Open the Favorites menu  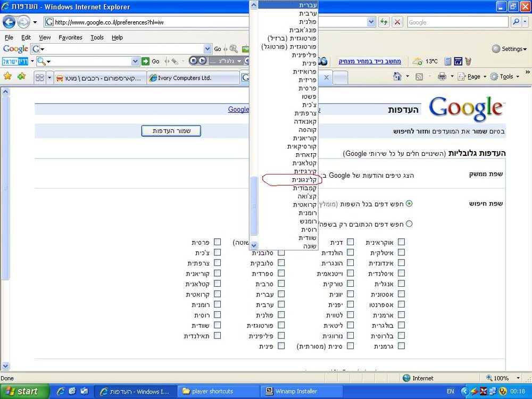pyautogui.click(x=70, y=37)
